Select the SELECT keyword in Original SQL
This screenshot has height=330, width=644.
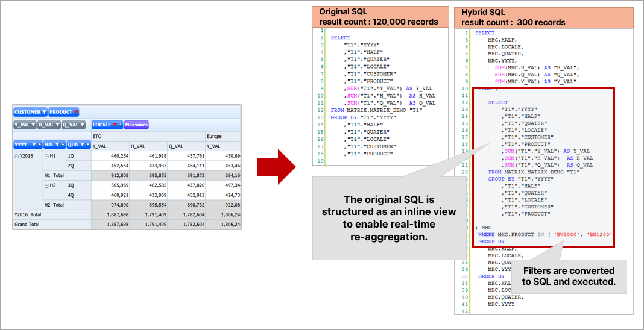pyautogui.click(x=341, y=37)
